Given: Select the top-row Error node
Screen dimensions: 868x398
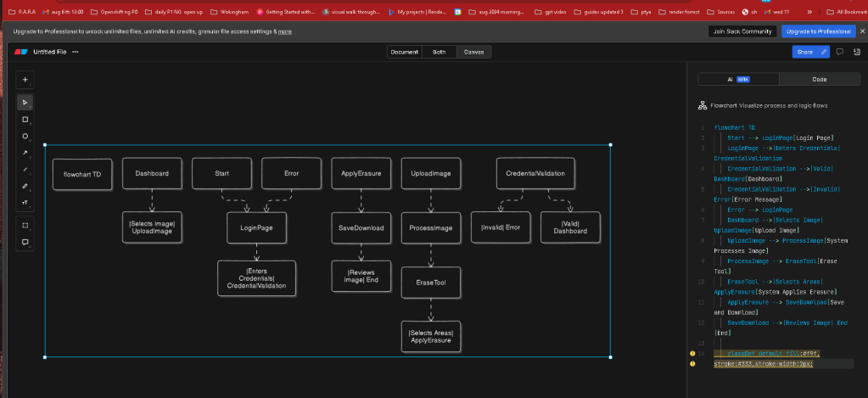Looking at the screenshot, I should click(x=291, y=173).
